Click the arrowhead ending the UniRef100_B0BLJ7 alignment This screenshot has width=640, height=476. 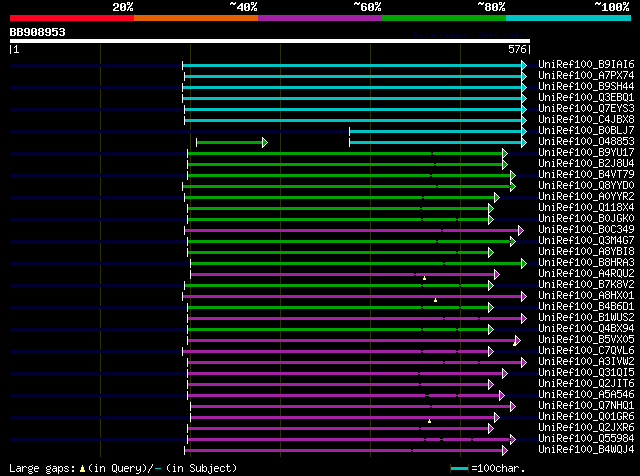[x=524, y=131]
